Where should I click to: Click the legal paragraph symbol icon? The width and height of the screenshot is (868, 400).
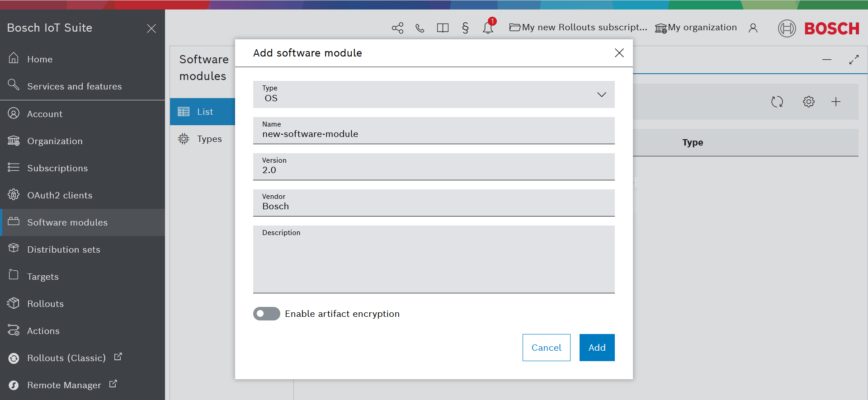pyautogui.click(x=465, y=28)
